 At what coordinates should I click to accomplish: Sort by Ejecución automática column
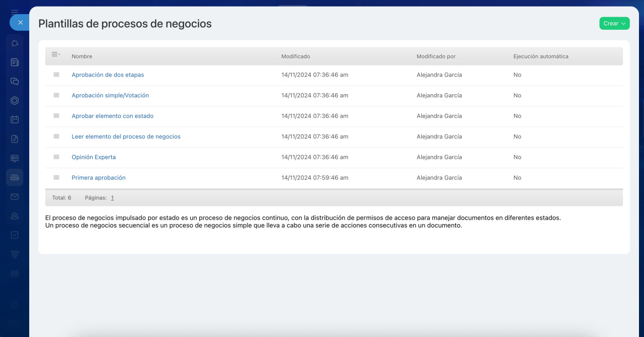(540, 56)
